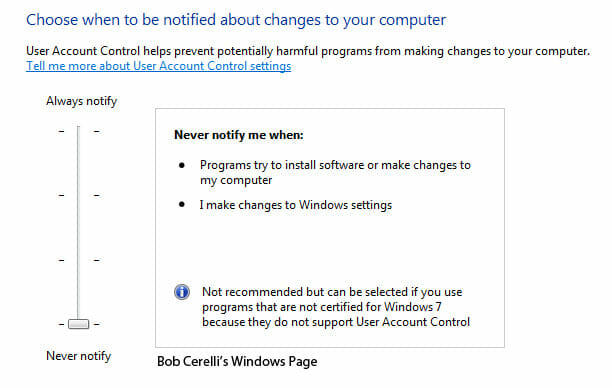The height and width of the screenshot is (388, 612).
Task: Click second-highest tick mark right of slider track
Action: 96,195
